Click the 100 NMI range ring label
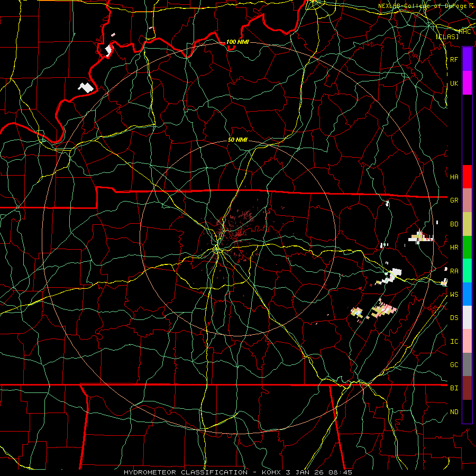Screen dimensions: 476x476 tap(237, 42)
